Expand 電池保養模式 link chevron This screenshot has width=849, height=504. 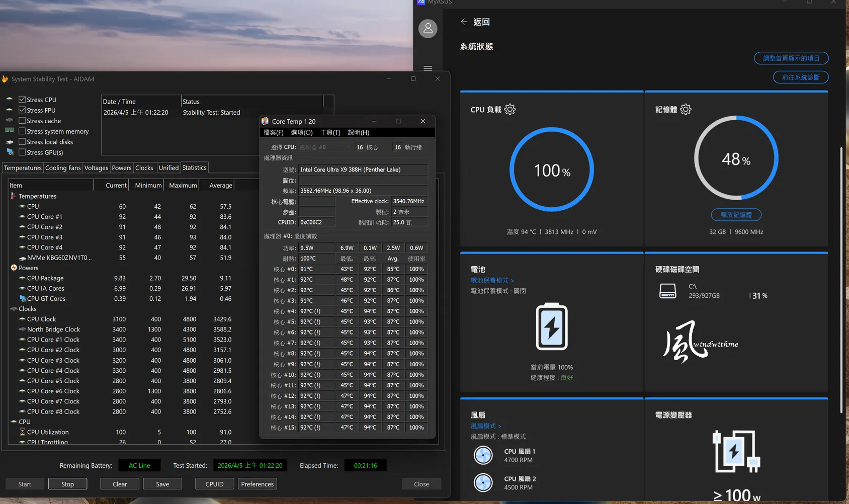pos(513,281)
